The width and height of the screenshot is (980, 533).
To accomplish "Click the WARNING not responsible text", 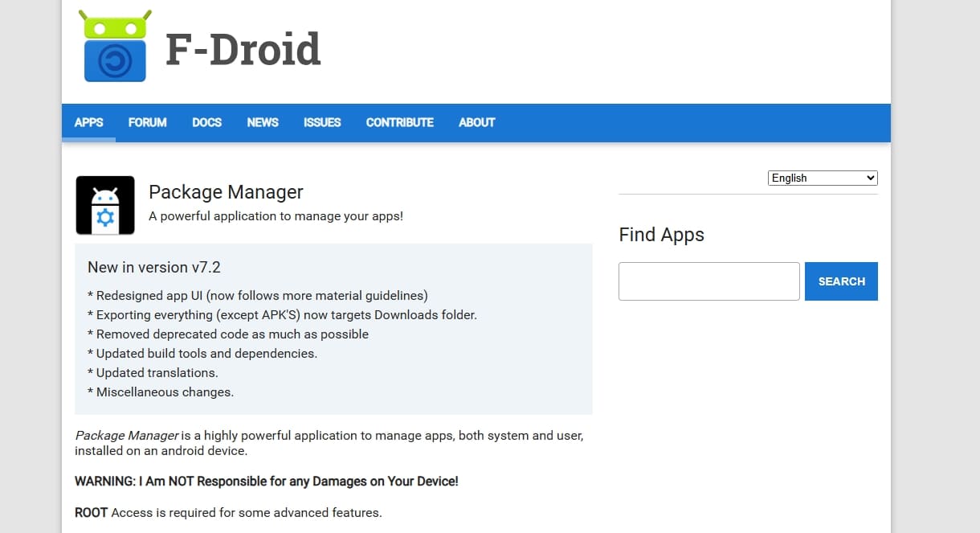I will coord(267,482).
